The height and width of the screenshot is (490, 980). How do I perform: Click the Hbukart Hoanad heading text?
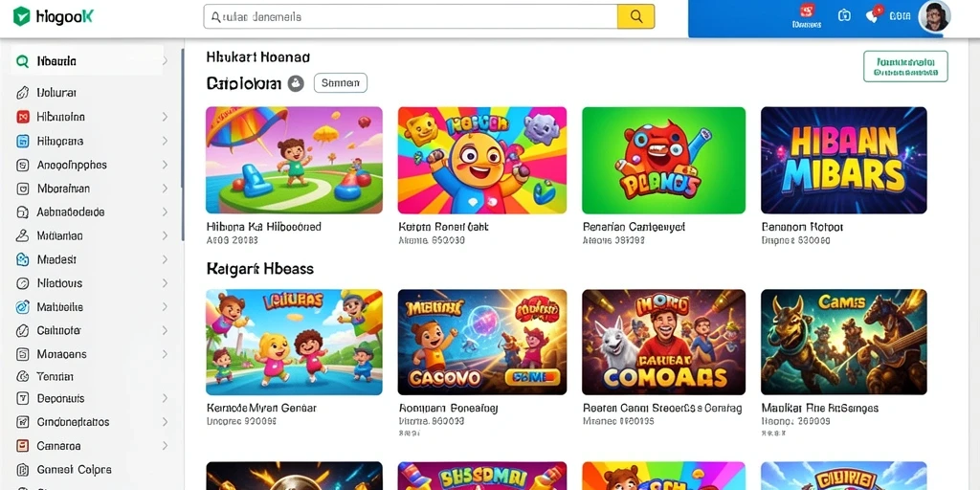pyautogui.click(x=258, y=56)
